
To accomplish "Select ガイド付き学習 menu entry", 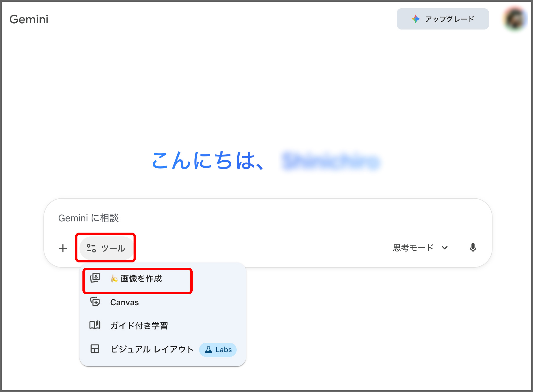I will coord(139,326).
